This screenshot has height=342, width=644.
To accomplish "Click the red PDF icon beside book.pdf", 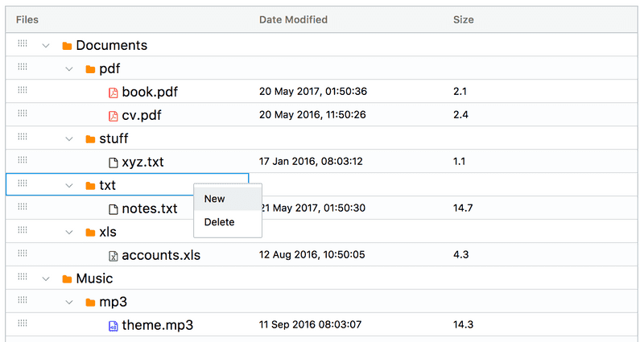I will click(113, 93).
